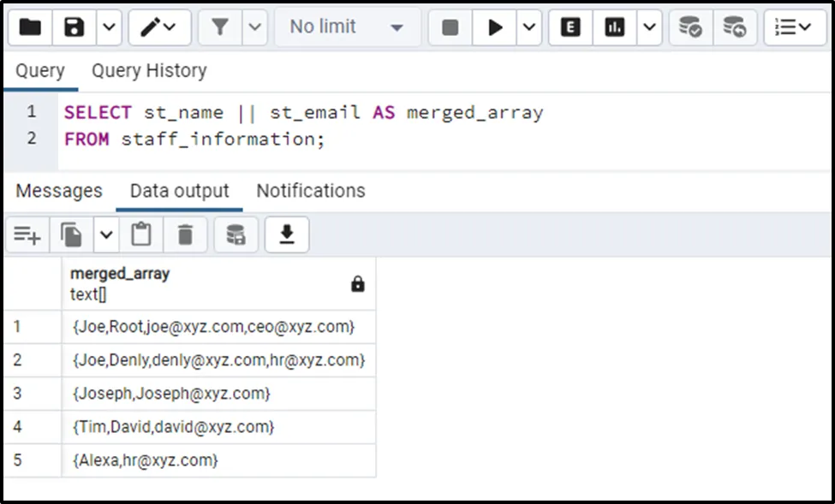The height and width of the screenshot is (504, 835).
Task: Open the No limit rows dropdown
Action: 347,27
